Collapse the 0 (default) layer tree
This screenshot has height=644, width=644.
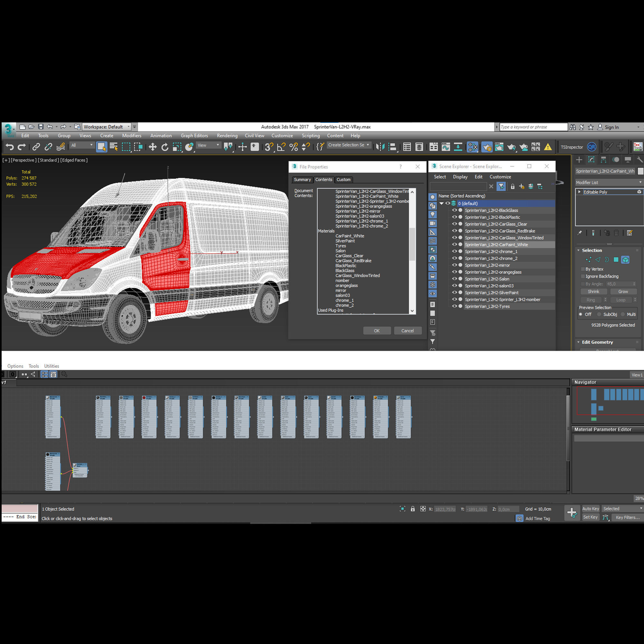(x=441, y=203)
